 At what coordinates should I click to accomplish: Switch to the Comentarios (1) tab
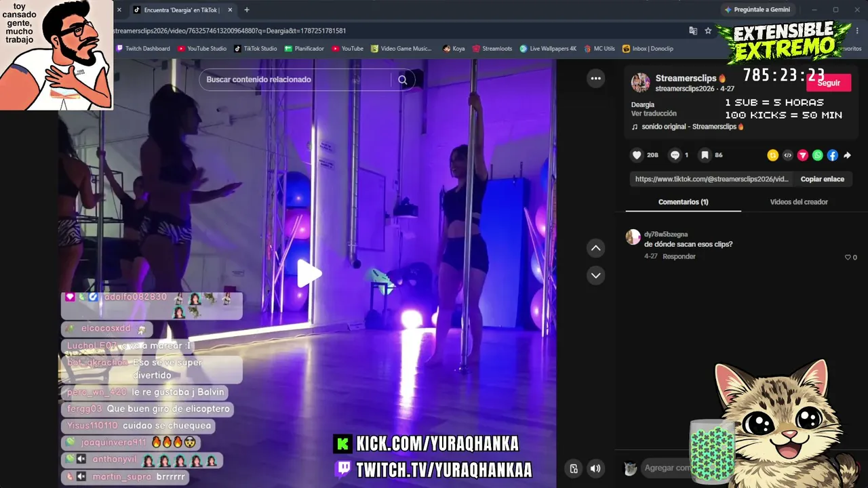683,202
